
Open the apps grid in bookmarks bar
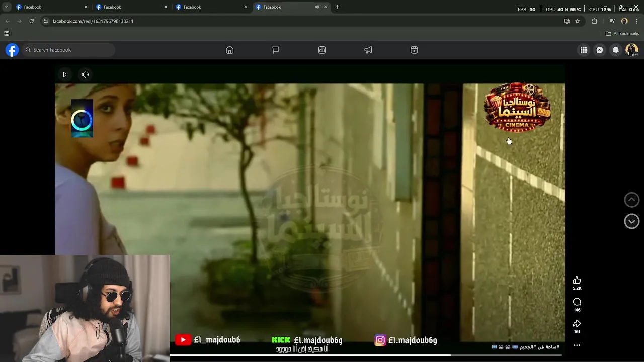[7, 34]
